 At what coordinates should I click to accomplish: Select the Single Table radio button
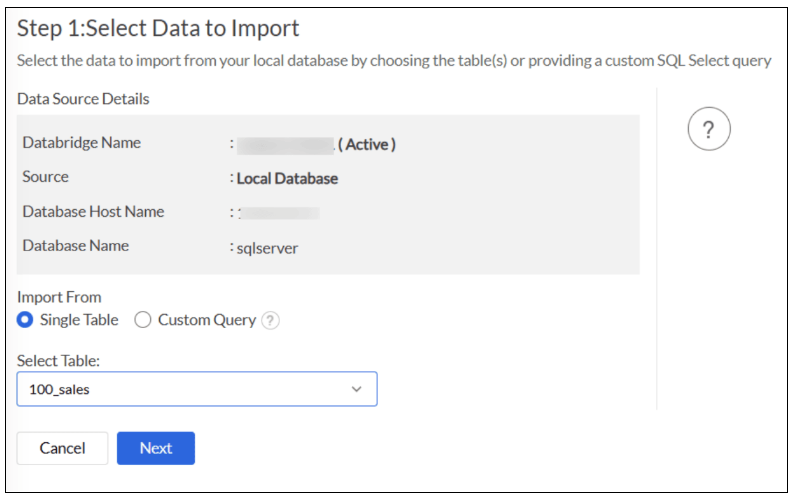pos(26,321)
